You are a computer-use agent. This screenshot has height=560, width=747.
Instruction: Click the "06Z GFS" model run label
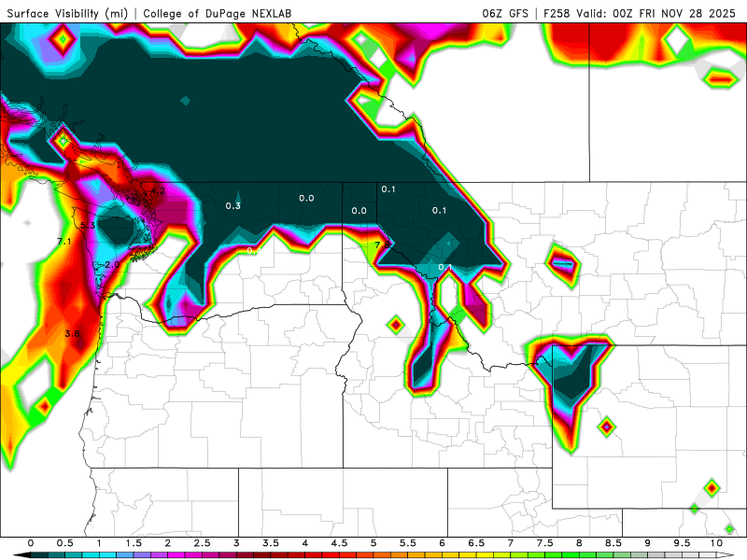pyautogui.click(x=505, y=13)
